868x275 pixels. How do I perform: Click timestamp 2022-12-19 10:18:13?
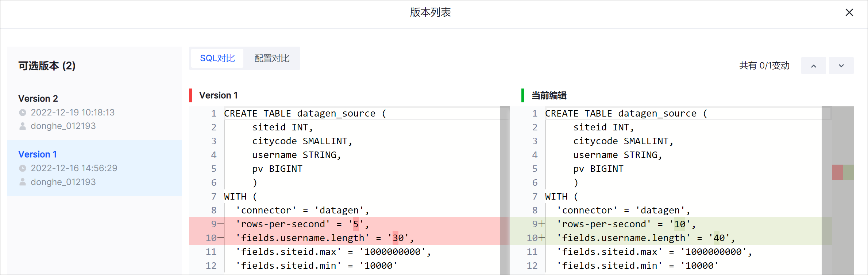pos(73,113)
